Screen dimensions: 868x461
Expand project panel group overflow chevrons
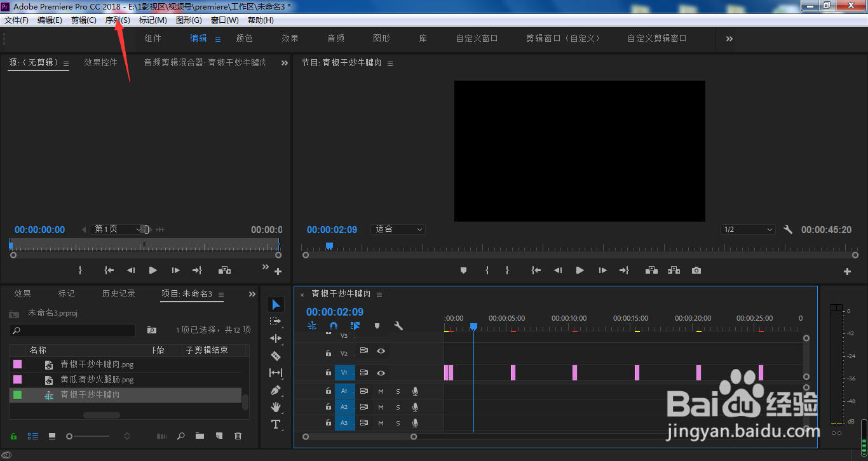[252, 294]
